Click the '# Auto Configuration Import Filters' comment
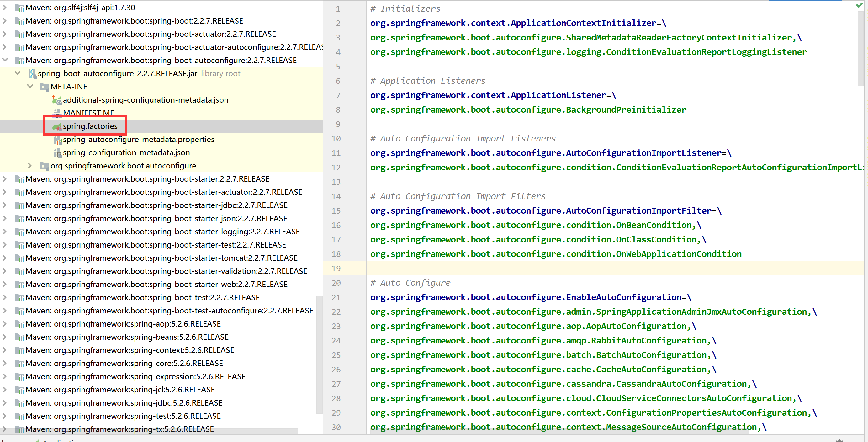This screenshot has width=868, height=442. pyautogui.click(x=458, y=197)
